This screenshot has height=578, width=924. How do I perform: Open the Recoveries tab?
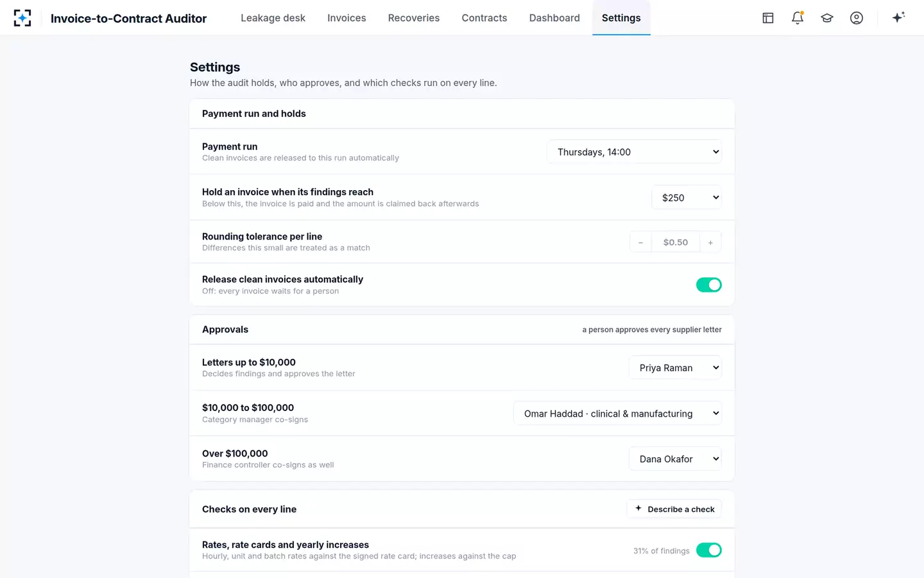[x=414, y=18]
